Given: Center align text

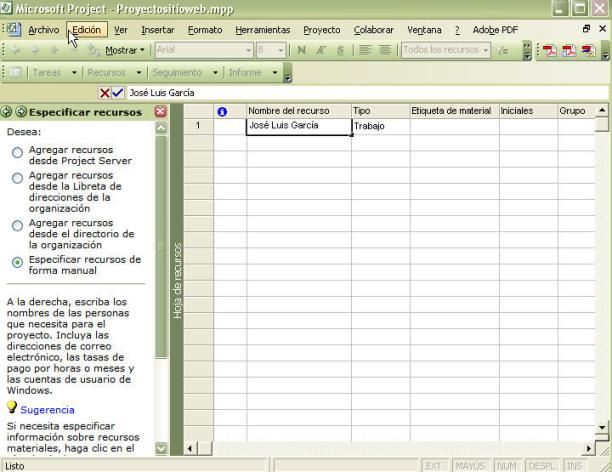Looking at the screenshot, I should pos(385,50).
